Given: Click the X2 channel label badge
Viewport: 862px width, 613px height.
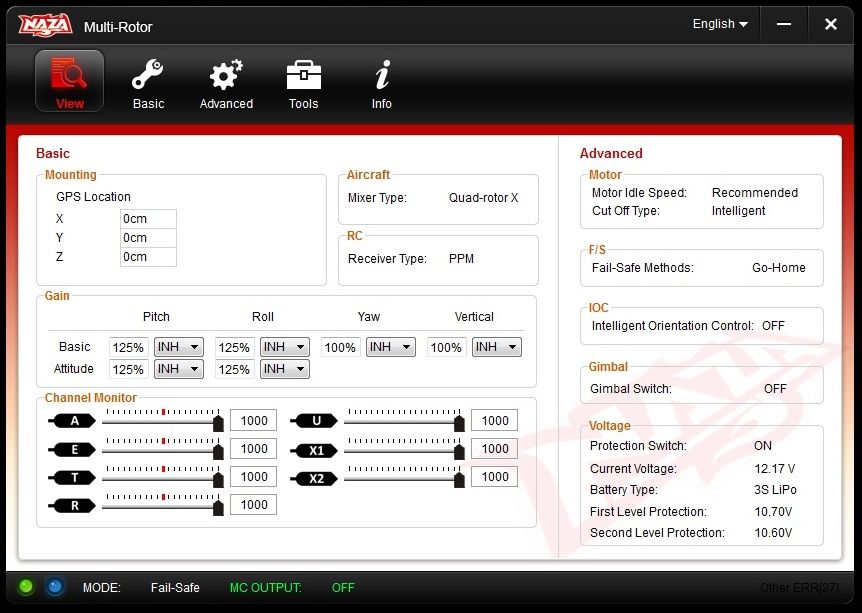Looking at the screenshot, I should (314, 479).
